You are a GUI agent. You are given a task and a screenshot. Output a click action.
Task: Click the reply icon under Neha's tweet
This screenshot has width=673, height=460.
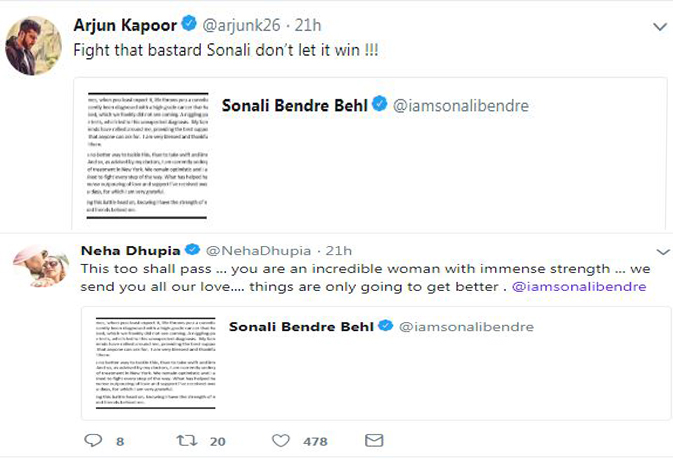(93, 440)
